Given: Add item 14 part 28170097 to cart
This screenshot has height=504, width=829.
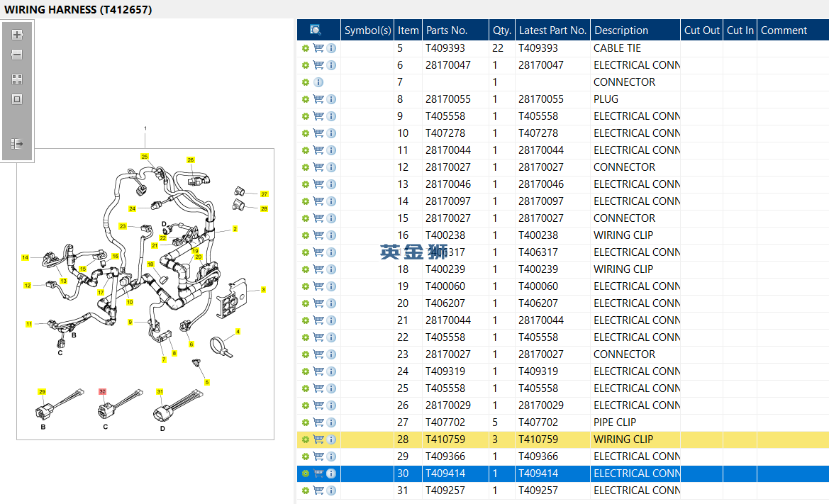Looking at the screenshot, I should coord(318,201).
